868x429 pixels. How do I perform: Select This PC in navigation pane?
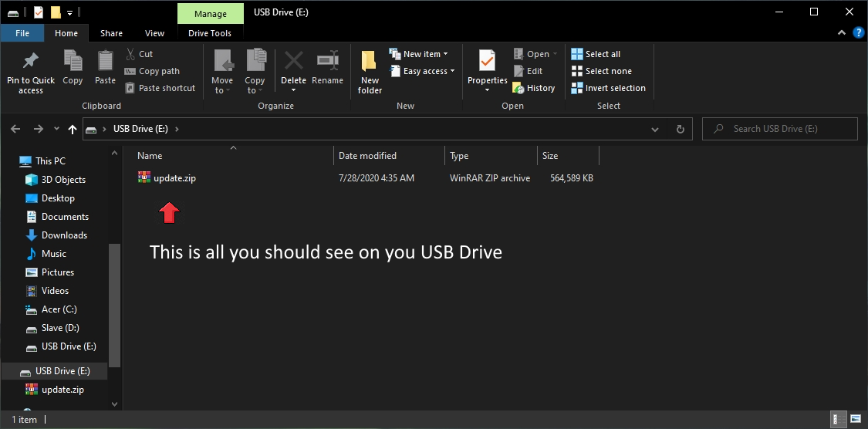pyautogui.click(x=42, y=161)
